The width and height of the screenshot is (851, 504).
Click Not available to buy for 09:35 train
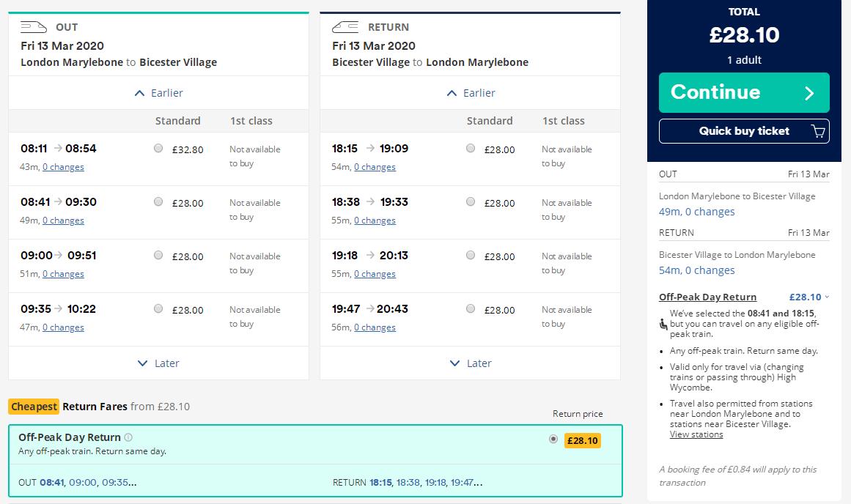click(x=254, y=316)
